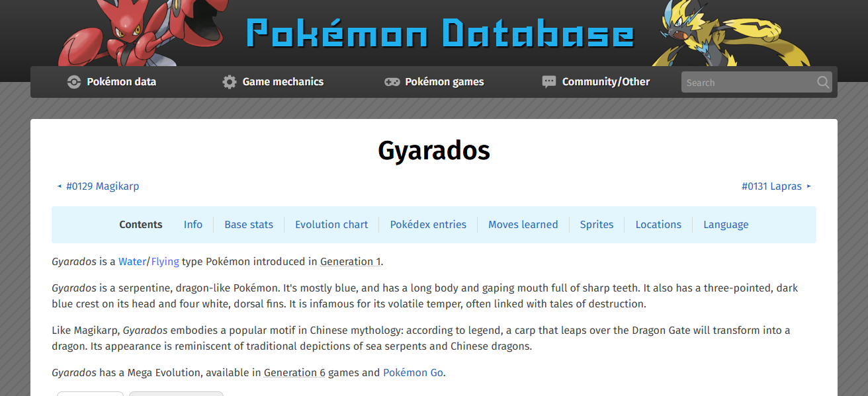Jump to the Language section
Image resolution: width=868 pixels, height=396 pixels.
point(726,225)
